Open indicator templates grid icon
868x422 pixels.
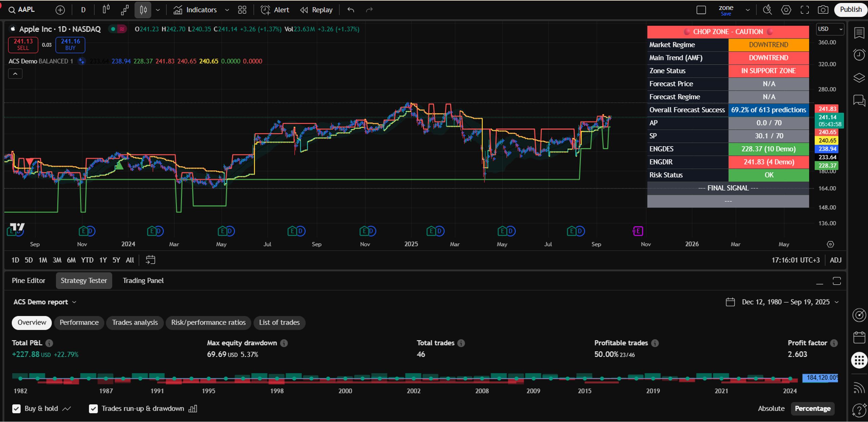(x=242, y=10)
